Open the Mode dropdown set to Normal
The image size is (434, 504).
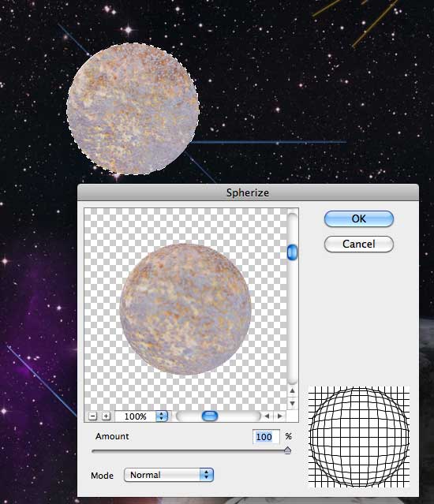[x=169, y=475]
